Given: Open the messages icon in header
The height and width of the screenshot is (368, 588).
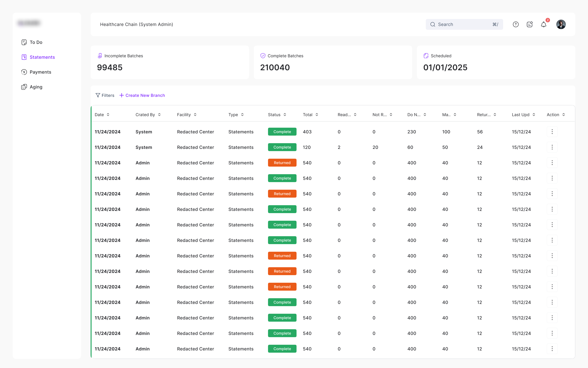Looking at the screenshot, I should (x=530, y=24).
